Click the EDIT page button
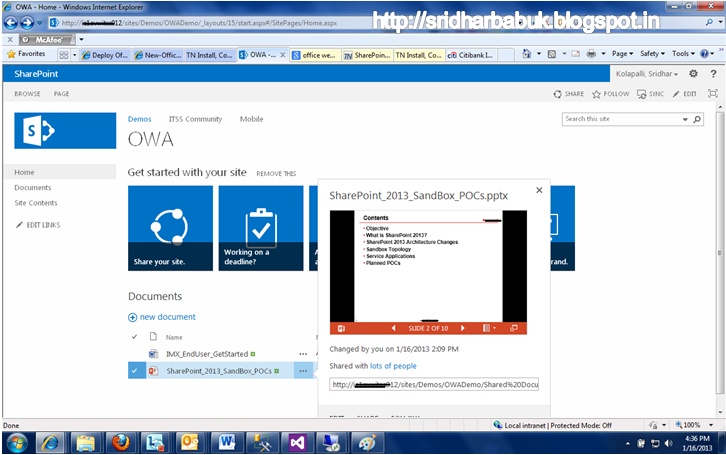Screen dimensions: 726x455 coord(685,94)
